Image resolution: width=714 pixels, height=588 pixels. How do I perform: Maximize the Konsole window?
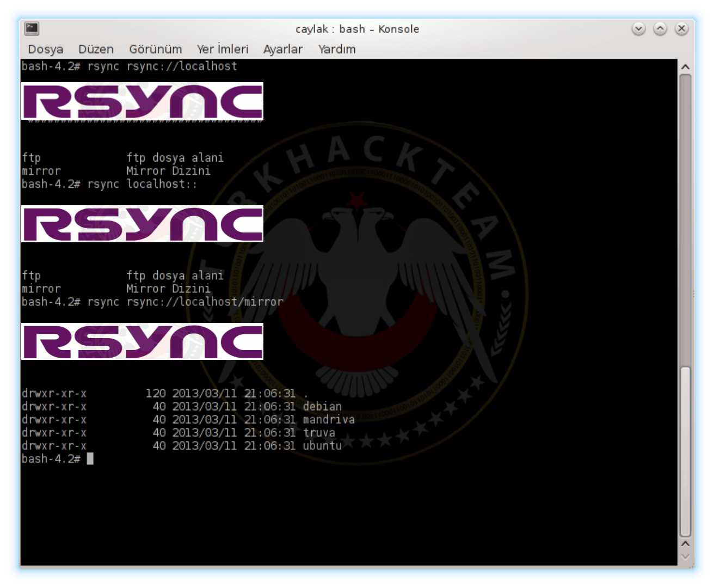[660, 28]
